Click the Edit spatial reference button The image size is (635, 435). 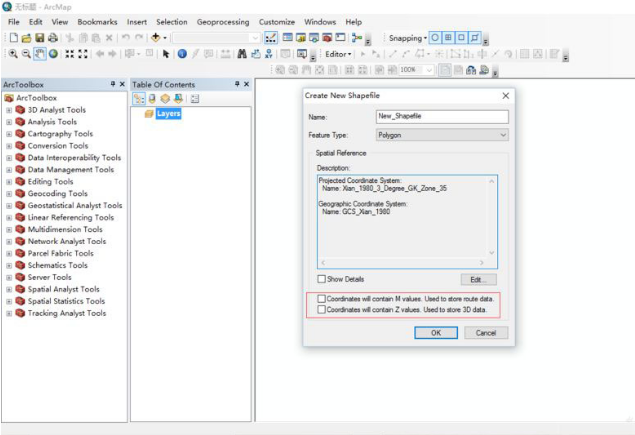click(x=478, y=279)
